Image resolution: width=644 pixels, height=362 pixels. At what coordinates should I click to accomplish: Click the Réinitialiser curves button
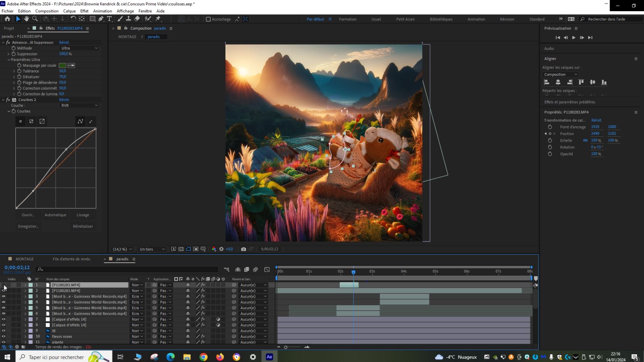pos(83,226)
